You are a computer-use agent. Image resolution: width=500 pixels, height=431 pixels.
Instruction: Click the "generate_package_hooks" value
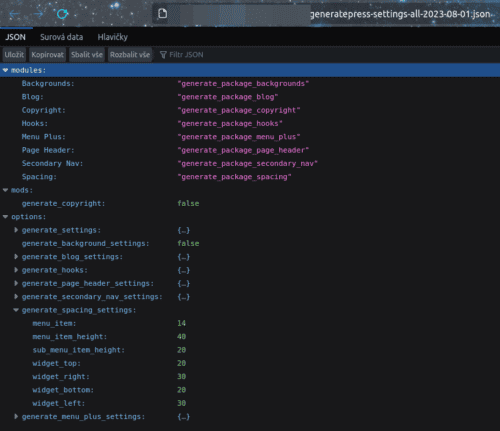[x=230, y=123]
